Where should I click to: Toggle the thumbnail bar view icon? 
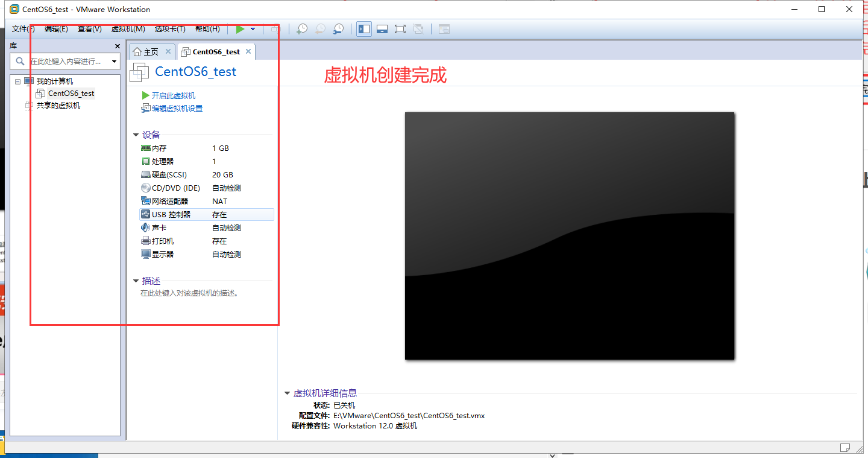point(382,29)
